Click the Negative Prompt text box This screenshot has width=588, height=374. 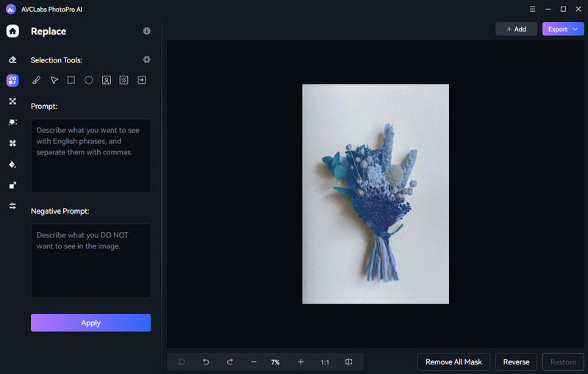90,261
